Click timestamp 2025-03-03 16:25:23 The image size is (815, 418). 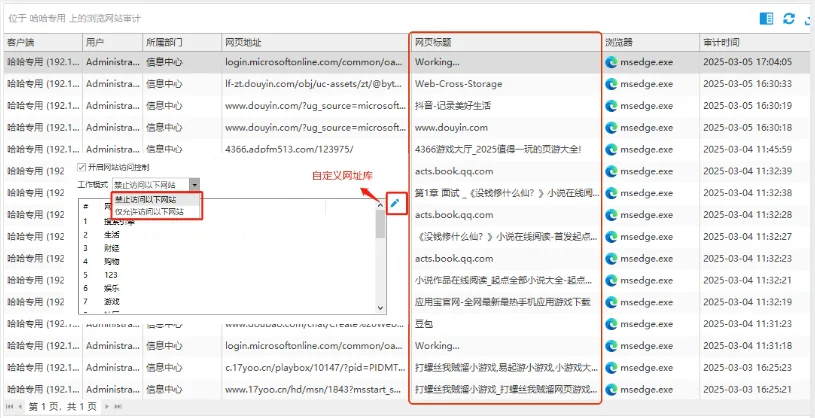747,368
